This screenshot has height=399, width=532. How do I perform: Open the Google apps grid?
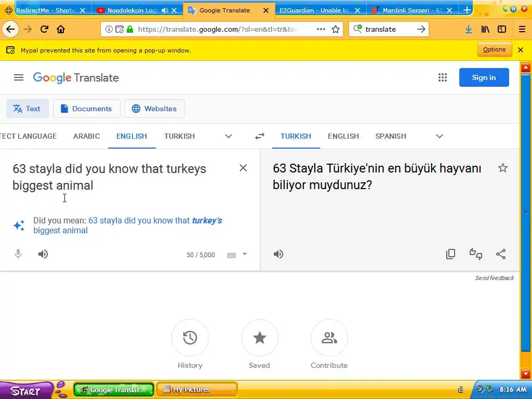[x=443, y=78]
